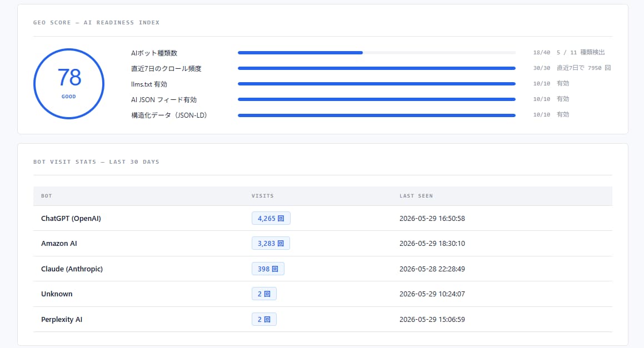This screenshot has width=644, height=348.
Task: Click Unknown's 2 回 visits badge
Action: [264, 294]
